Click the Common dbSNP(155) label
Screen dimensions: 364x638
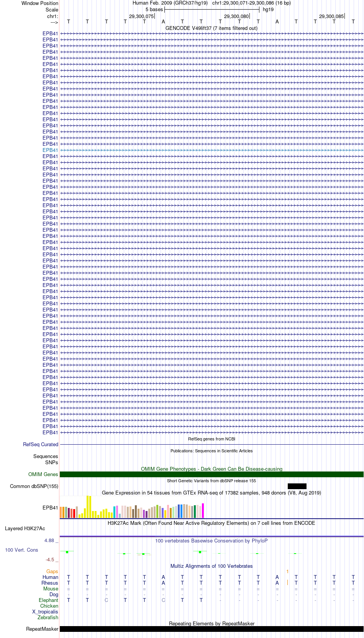point(34,486)
